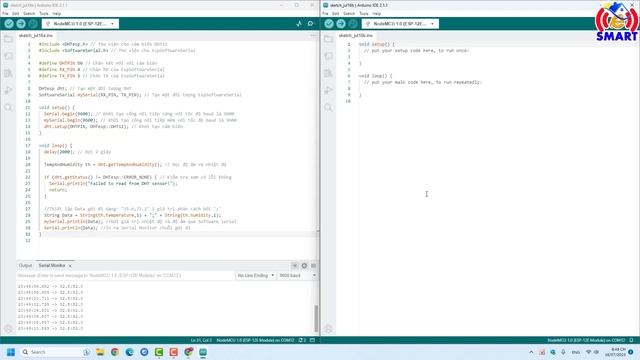Click NodeMCU board on COM port in left status bar

[x=255, y=340]
